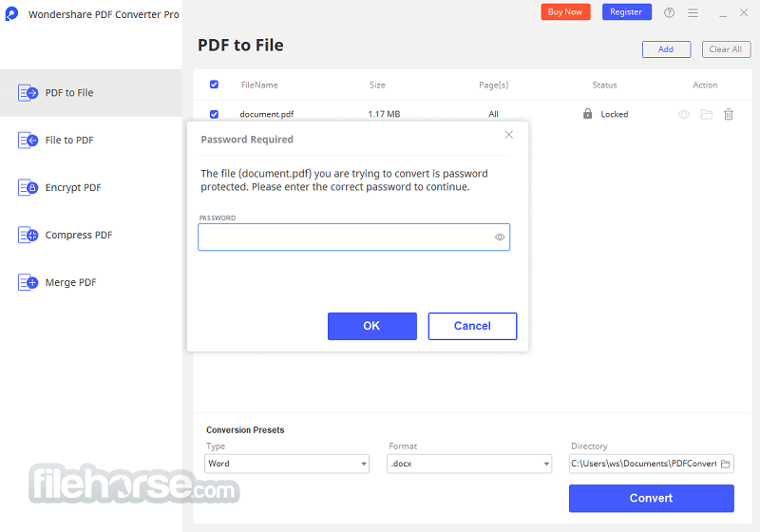760x532 pixels.
Task: Show password with eye toggle
Action: [x=500, y=237]
